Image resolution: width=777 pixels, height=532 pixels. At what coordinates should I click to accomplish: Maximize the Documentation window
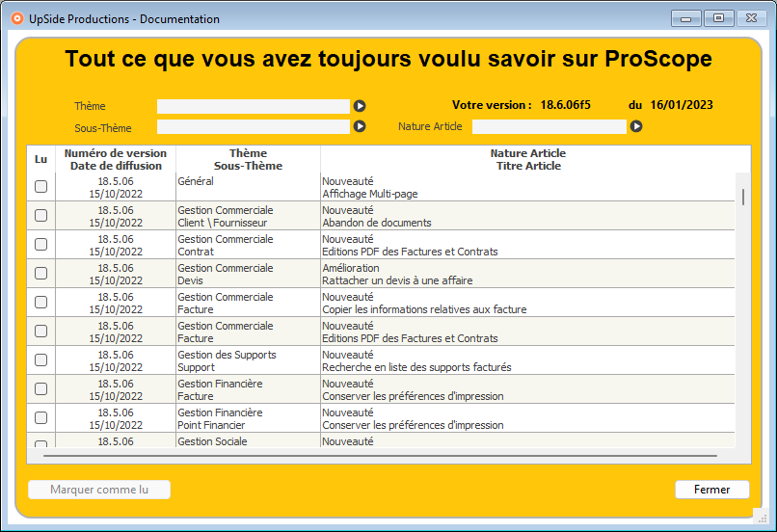click(x=718, y=18)
